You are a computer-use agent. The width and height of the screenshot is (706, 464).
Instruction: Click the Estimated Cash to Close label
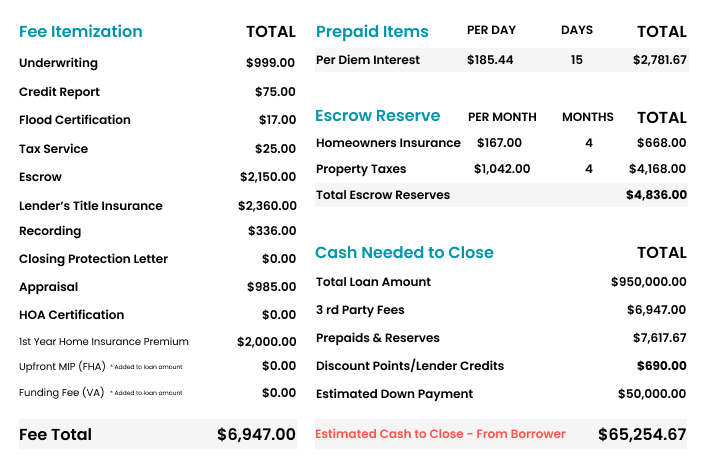pos(440,434)
